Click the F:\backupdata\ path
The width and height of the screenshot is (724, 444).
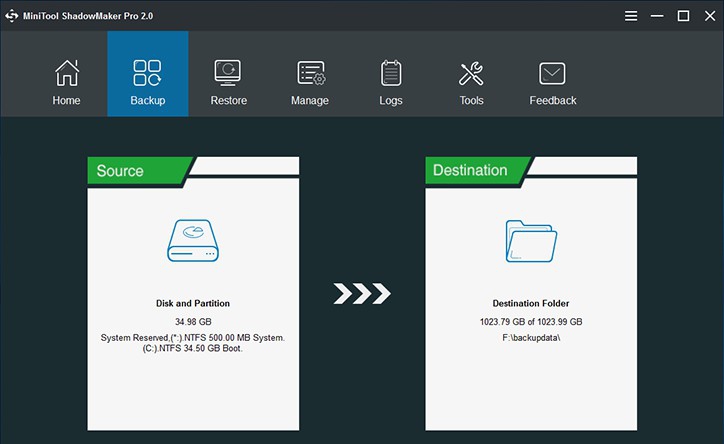(531, 338)
